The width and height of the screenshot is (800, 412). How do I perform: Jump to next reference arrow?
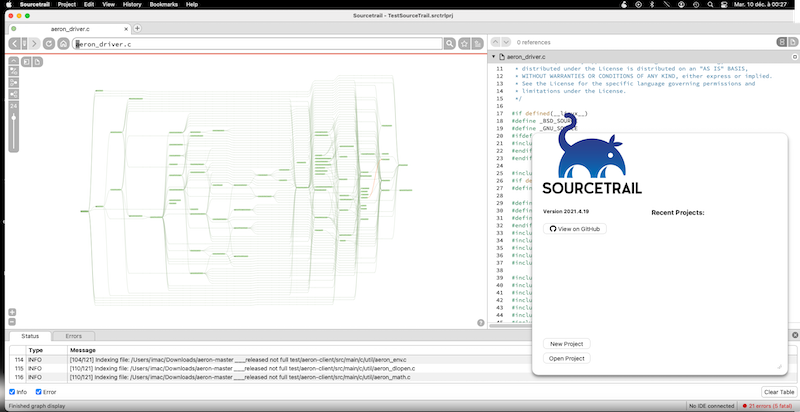coord(506,42)
